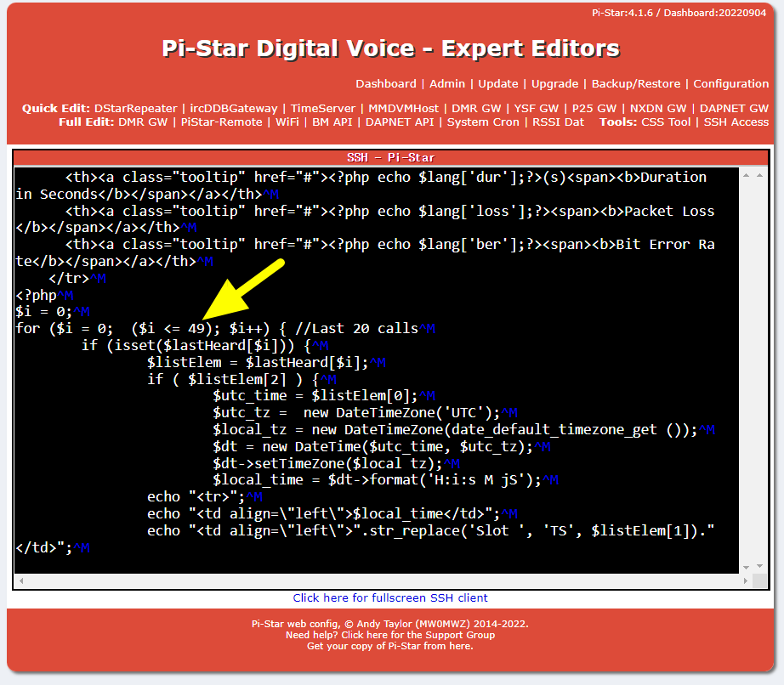This screenshot has width=784, height=685.
Task: Get Pi-Star copy from here link
Action: [x=390, y=646]
